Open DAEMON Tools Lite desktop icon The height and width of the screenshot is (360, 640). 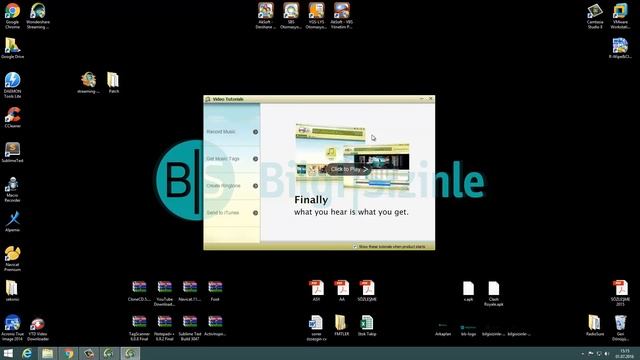pyautogui.click(x=12, y=85)
